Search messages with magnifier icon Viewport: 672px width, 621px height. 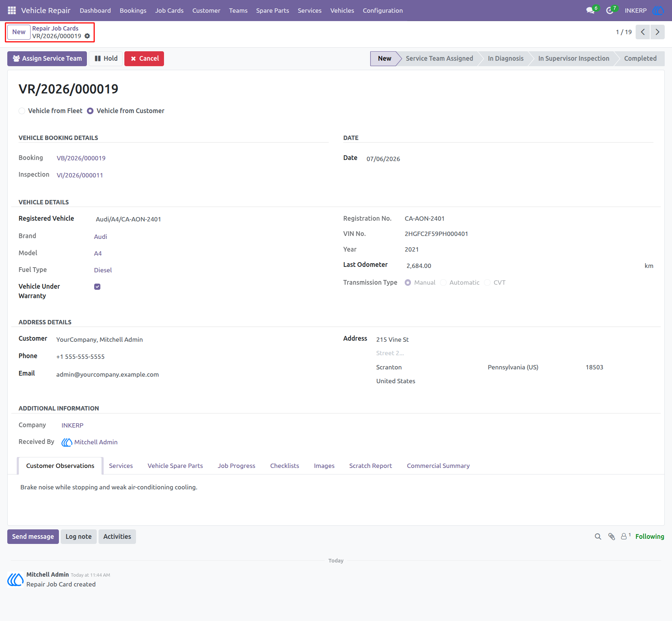click(598, 537)
